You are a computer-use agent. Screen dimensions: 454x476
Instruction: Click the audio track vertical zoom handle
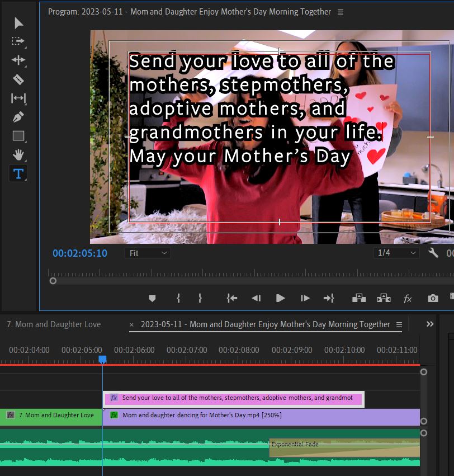click(424, 433)
